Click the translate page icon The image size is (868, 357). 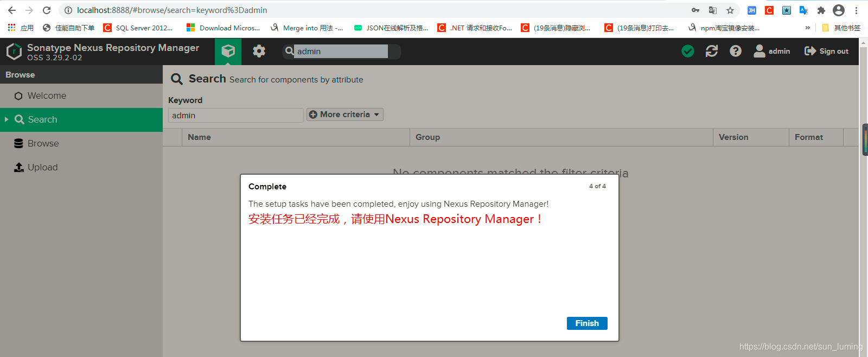713,10
